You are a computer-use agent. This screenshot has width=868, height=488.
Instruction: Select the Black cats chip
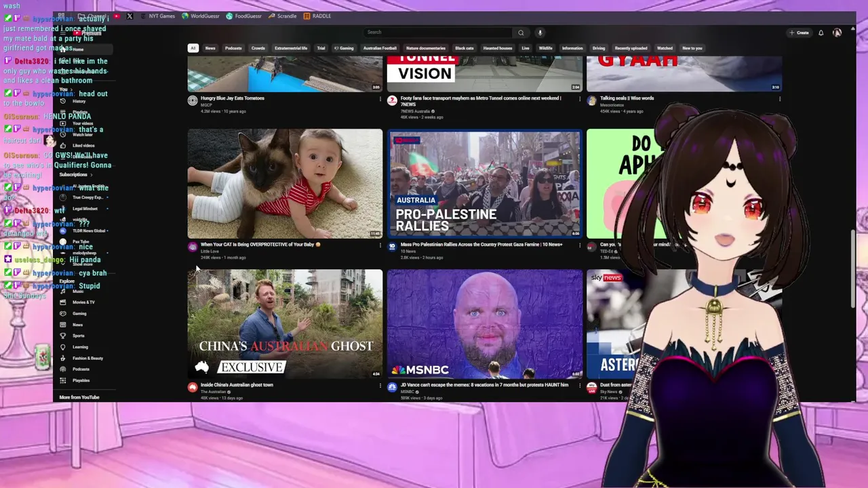point(465,48)
